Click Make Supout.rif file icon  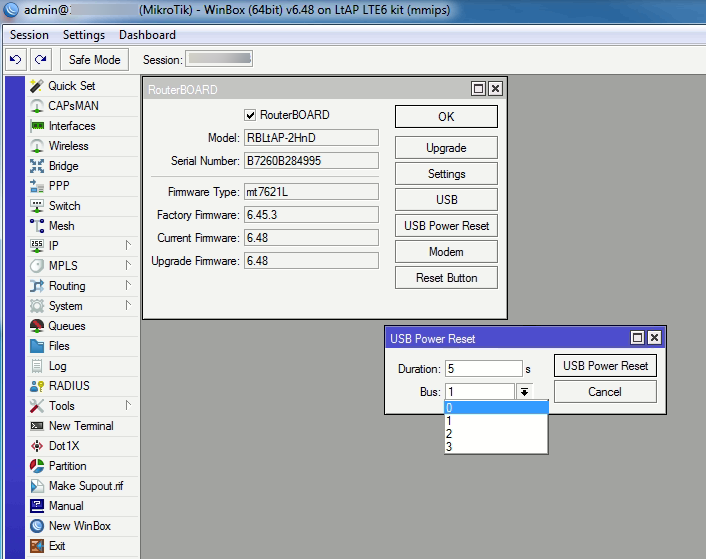[x=37, y=486]
